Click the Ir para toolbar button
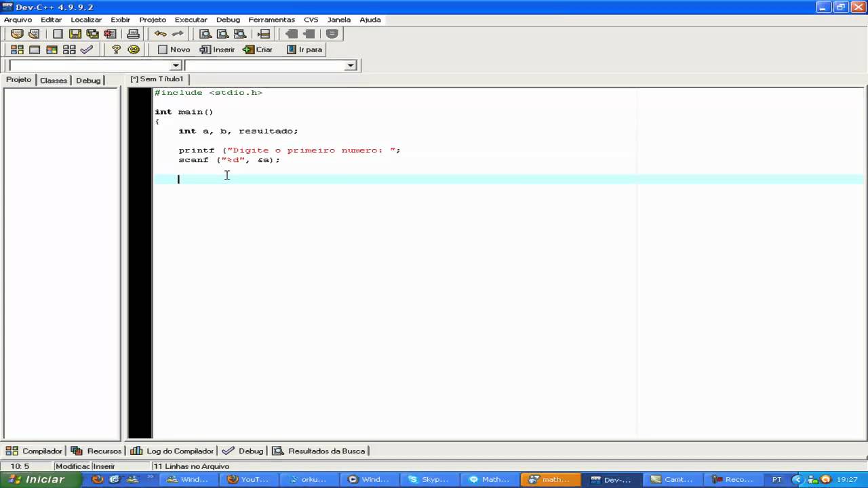868x488 pixels. 304,49
